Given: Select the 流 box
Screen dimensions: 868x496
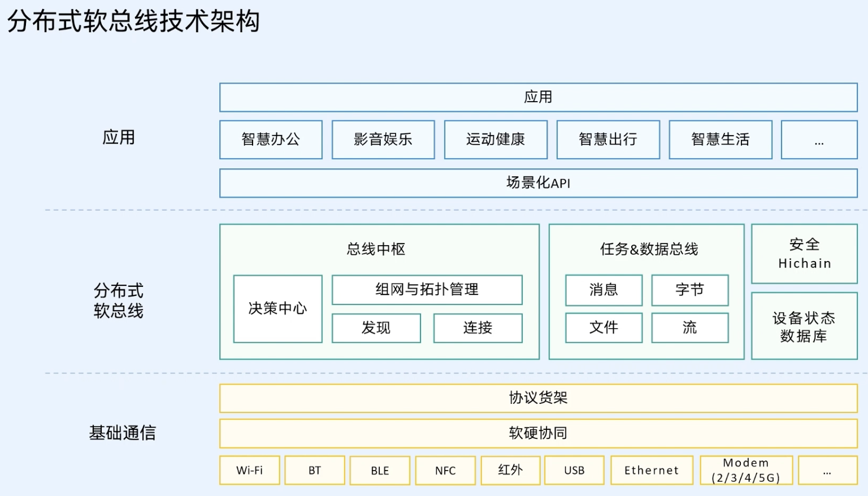Looking at the screenshot, I should 690,328.
